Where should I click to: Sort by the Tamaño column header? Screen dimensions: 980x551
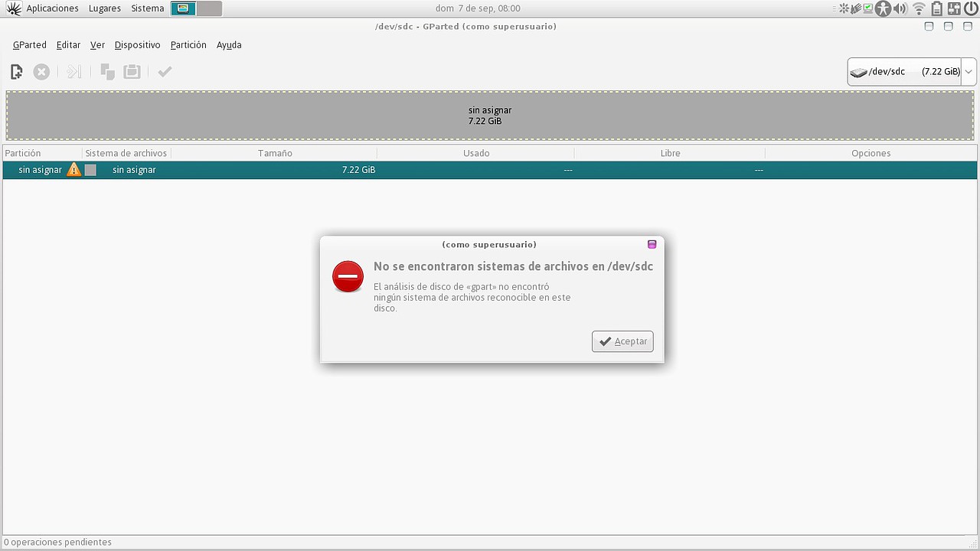[x=275, y=153]
